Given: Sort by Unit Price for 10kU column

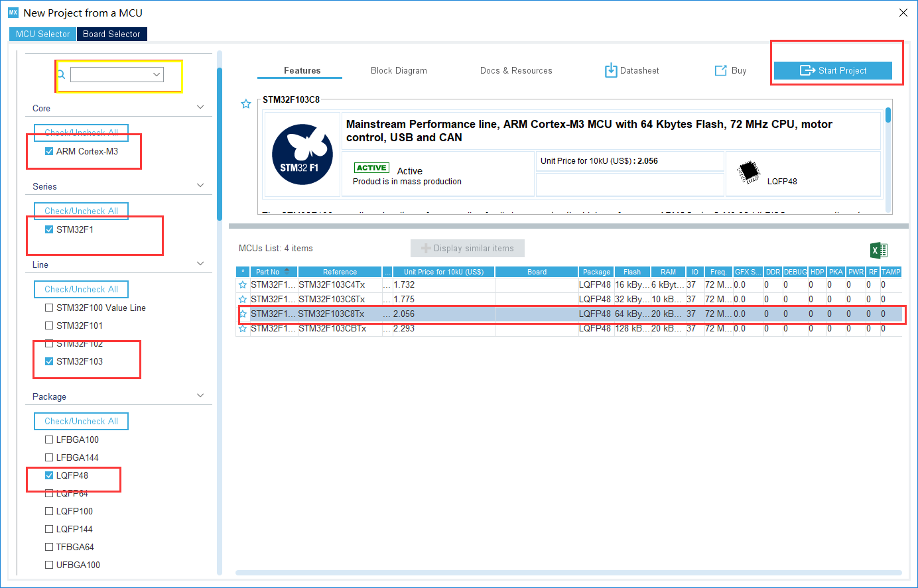Looking at the screenshot, I should point(444,272).
